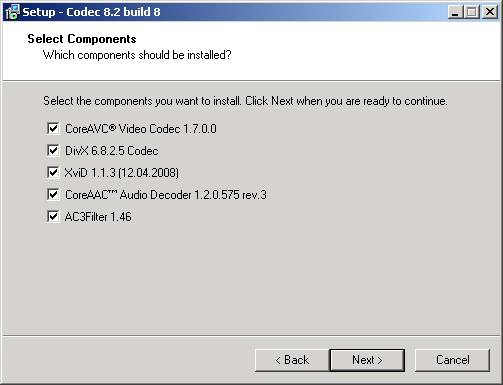Untick the CoreAAC Audio Decoder checkbox
503x385 pixels.
(x=53, y=194)
